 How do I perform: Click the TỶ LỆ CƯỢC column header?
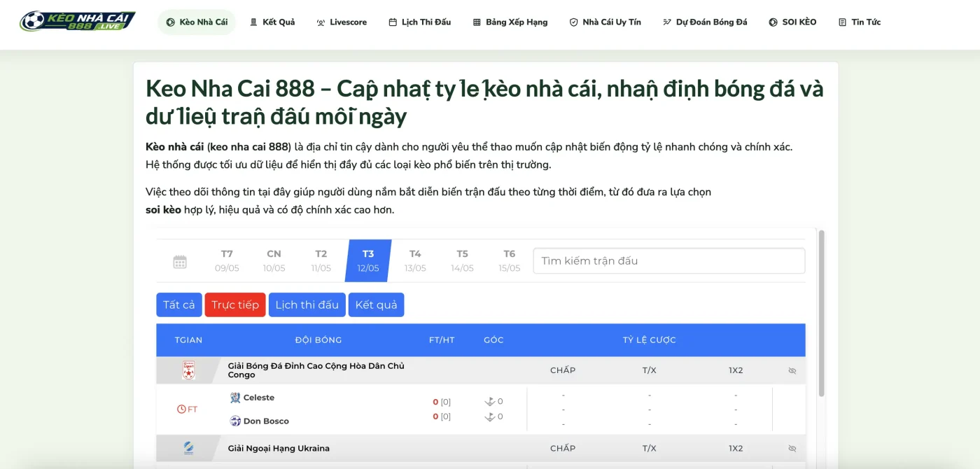pyautogui.click(x=650, y=340)
